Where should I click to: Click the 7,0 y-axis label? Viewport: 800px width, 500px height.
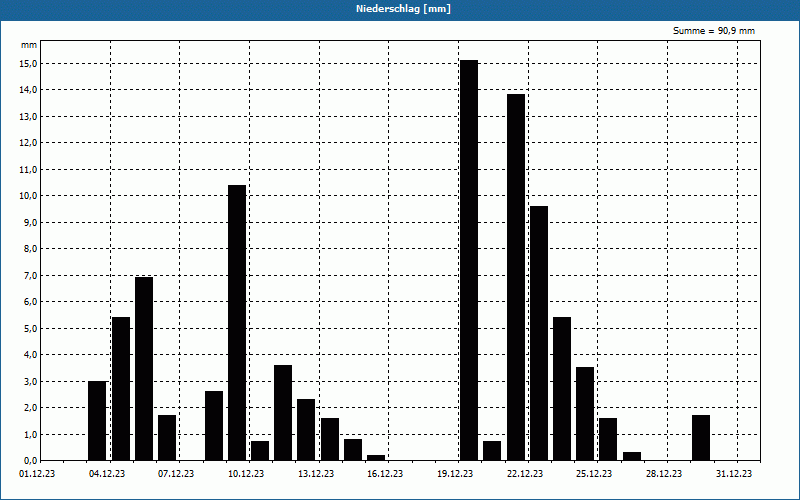click(x=29, y=276)
